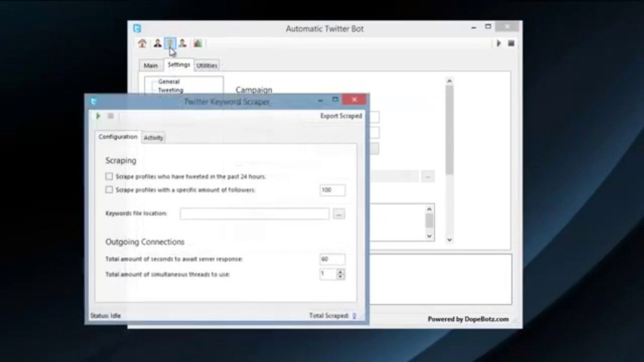Open the Main tab in Automatic Twitter Bot
Screen dimensions: 644x362
(x=150, y=65)
